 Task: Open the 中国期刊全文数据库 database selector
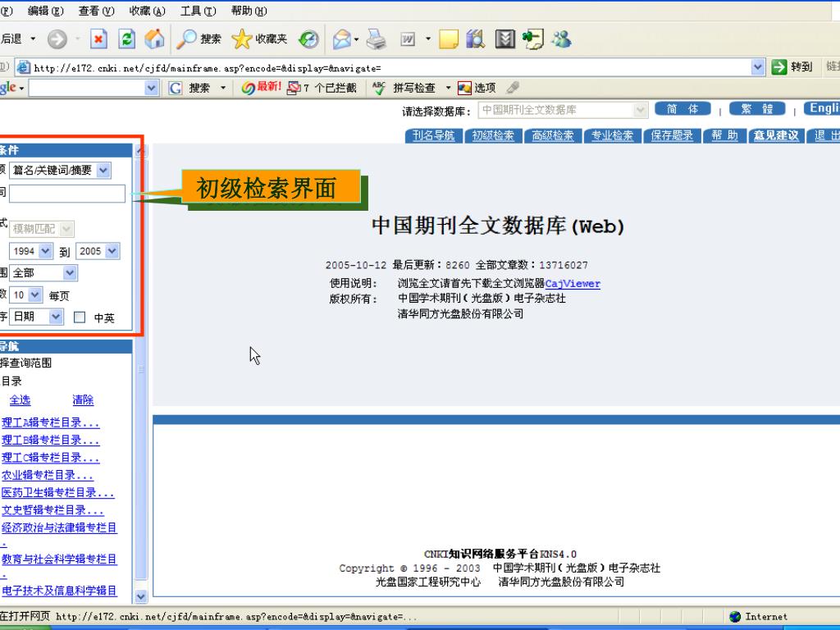click(x=563, y=111)
